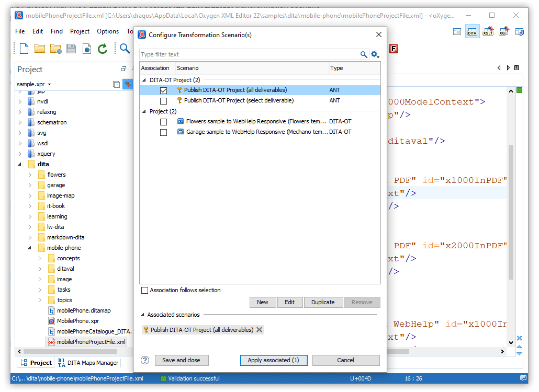Click the blue X error marker in the editor stripe

click(x=520, y=338)
